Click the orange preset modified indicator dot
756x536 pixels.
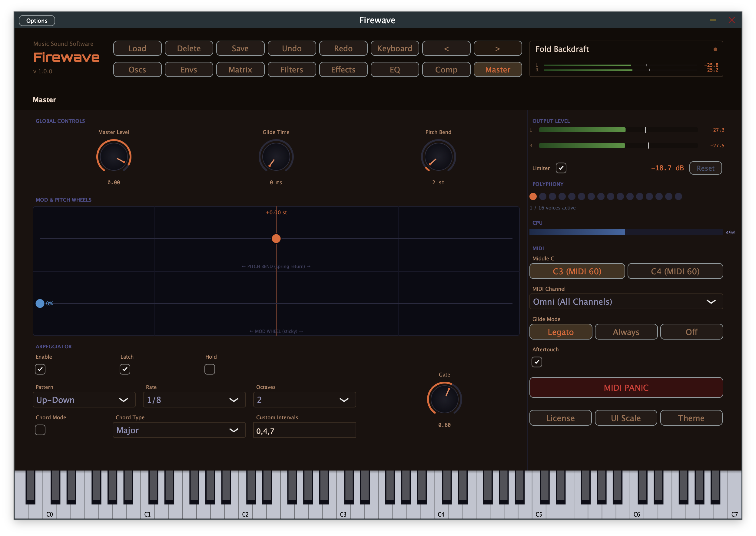click(x=715, y=49)
